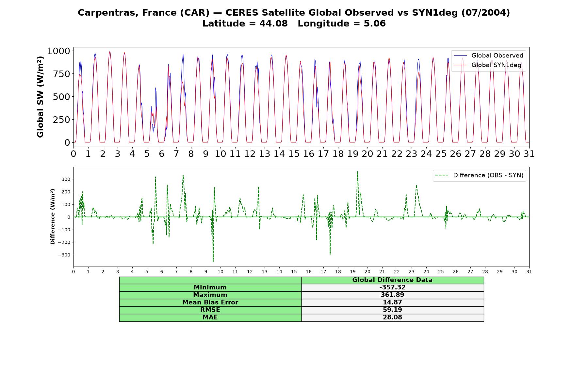Image resolution: width=588 pixels, height=392 pixels.
Task: Click day 15 tick on upper x-axis
Action: (x=294, y=154)
